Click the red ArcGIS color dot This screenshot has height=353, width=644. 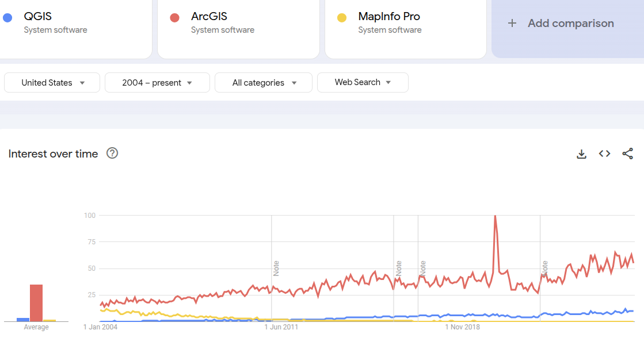coord(175,18)
